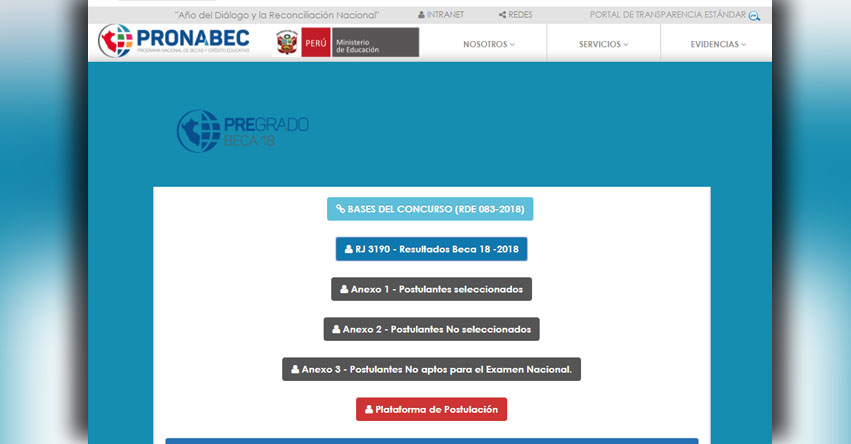The image size is (851, 444).
Task: Open Anexo 2 Postulantes No seleccionados
Action: pyautogui.click(x=431, y=329)
